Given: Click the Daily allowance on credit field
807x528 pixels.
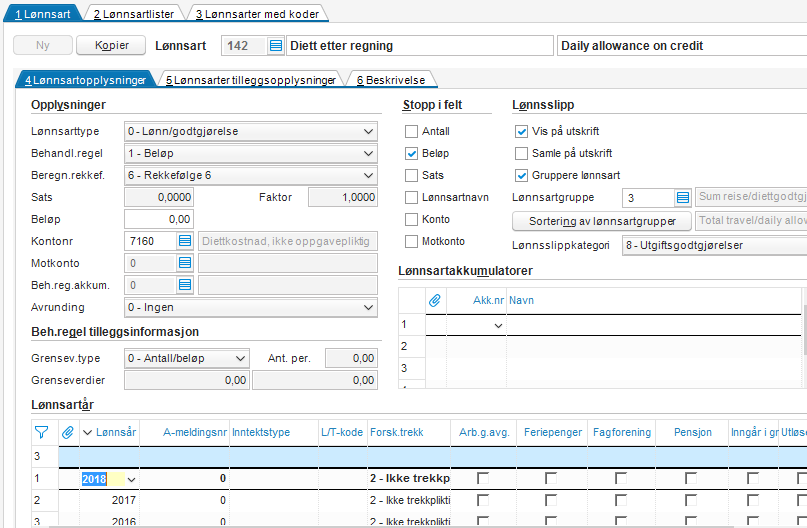Looking at the screenshot, I should click(x=682, y=46).
